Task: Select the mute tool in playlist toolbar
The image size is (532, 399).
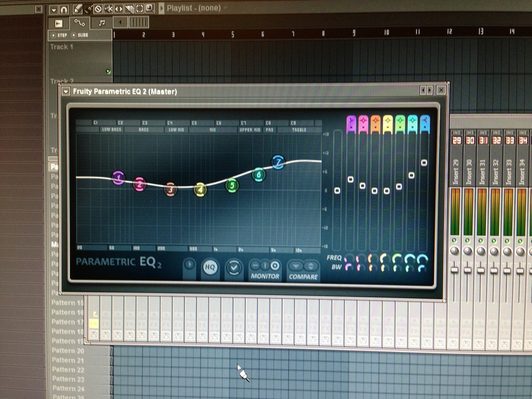Action: tap(109, 9)
